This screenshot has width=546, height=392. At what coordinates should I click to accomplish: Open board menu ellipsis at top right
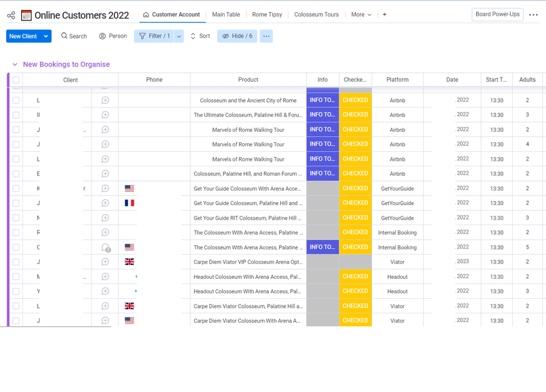coord(533,15)
